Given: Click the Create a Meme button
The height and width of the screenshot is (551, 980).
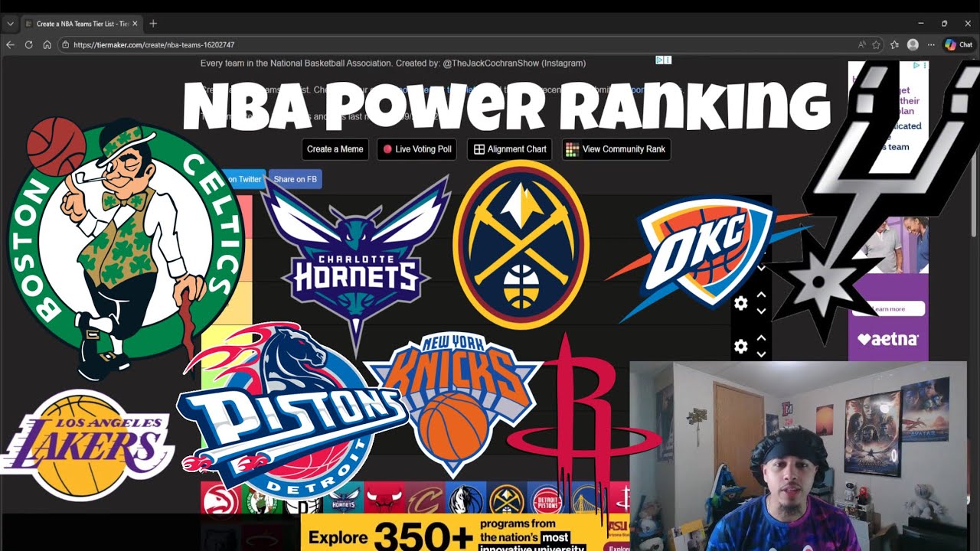Looking at the screenshot, I should coord(335,149).
